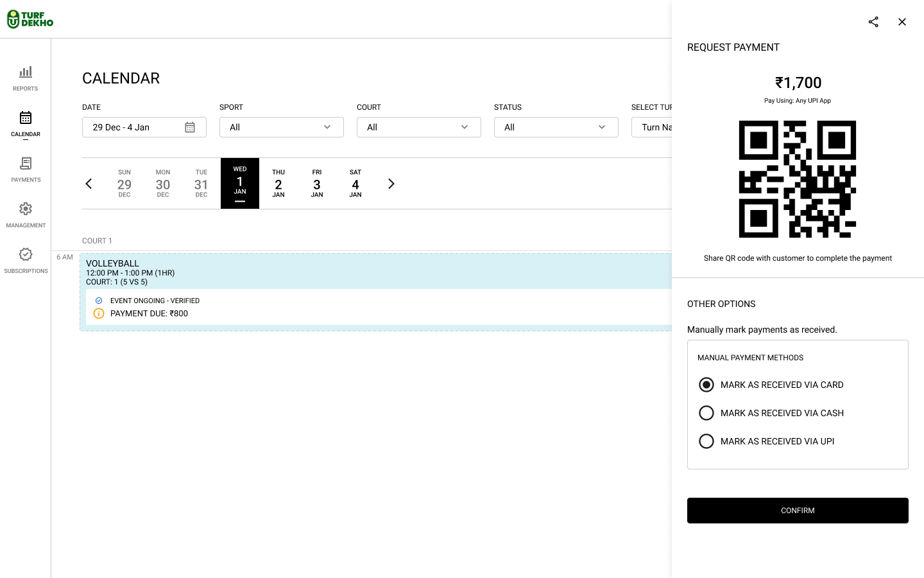Click the Calendar page heading

pyautogui.click(x=121, y=78)
